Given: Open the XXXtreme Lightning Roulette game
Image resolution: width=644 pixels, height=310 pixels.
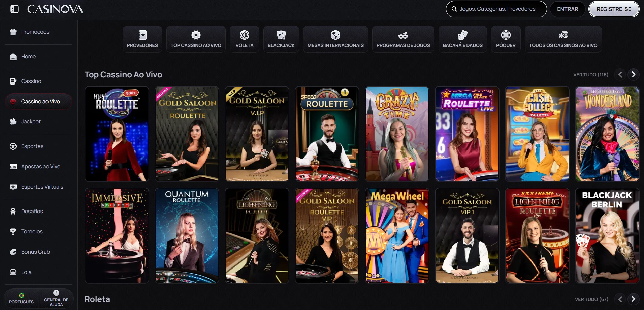Looking at the screenshot, I should tap(537, 235).
